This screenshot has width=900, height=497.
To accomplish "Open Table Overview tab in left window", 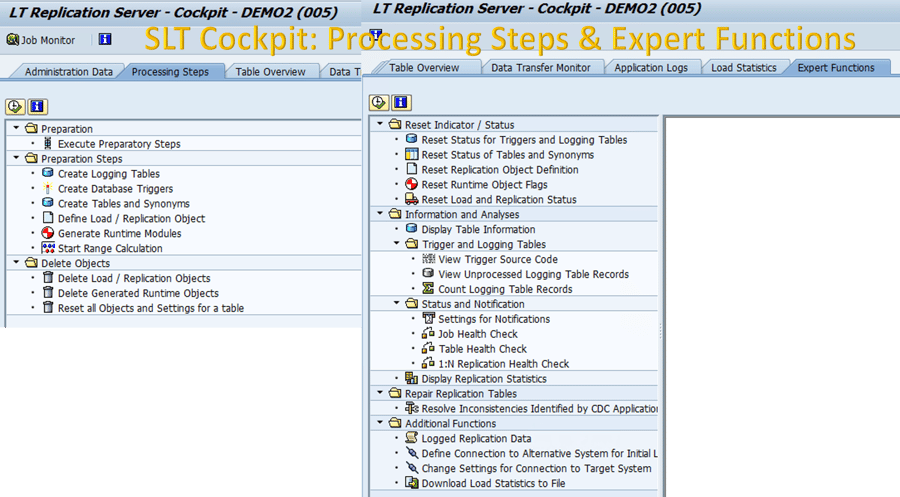I will point(270,72).
